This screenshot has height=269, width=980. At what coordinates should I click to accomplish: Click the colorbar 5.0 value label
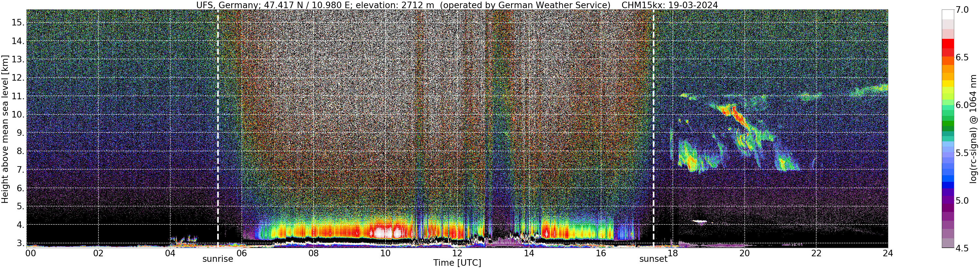(962, 200)
